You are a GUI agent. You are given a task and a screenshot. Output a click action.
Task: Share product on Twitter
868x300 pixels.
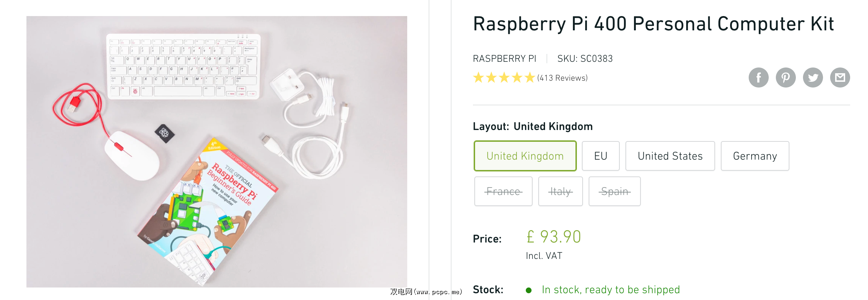tap(813, 77)
